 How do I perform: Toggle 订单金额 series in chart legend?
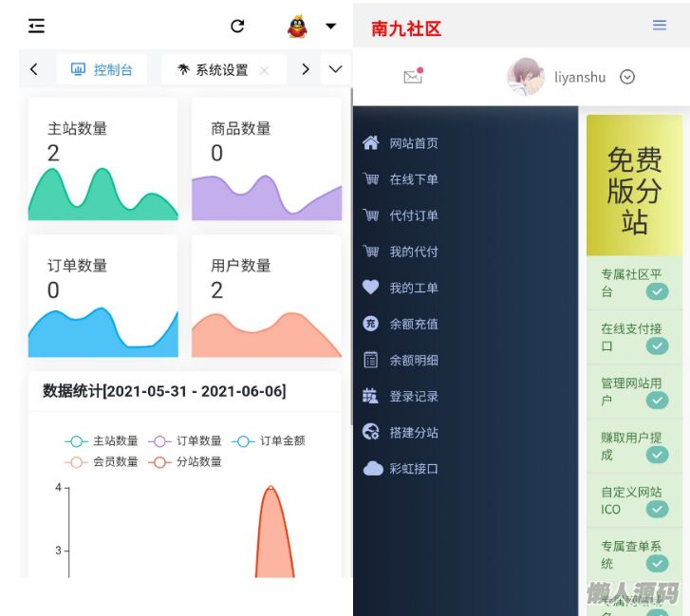(269, 440)
